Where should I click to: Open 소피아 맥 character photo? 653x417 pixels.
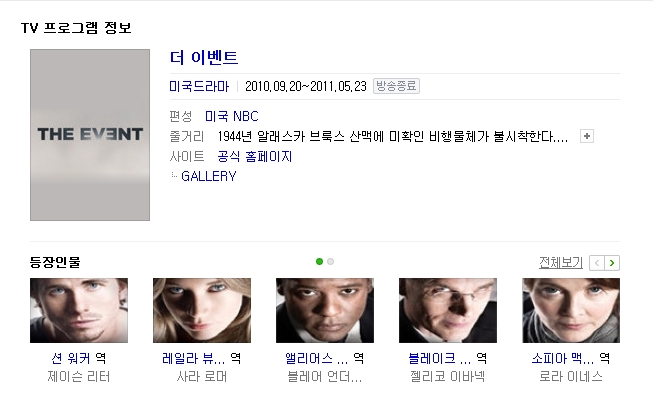click(571, 311)
